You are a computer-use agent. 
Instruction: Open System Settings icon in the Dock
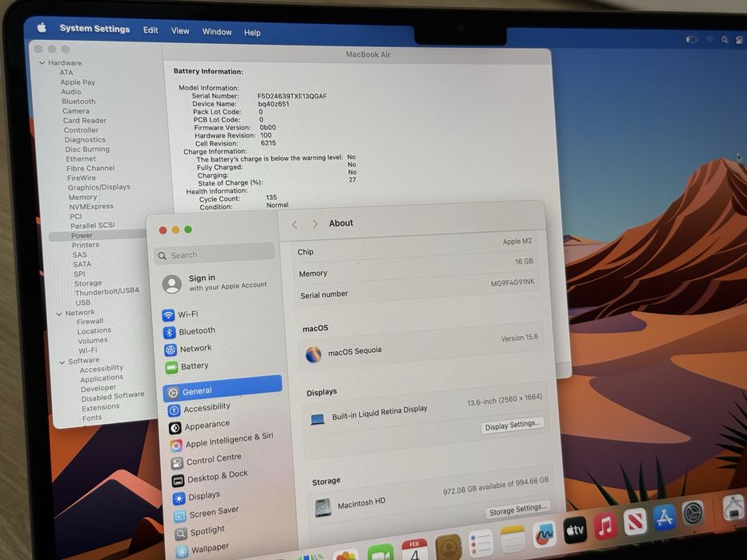(x=693, y=514)
